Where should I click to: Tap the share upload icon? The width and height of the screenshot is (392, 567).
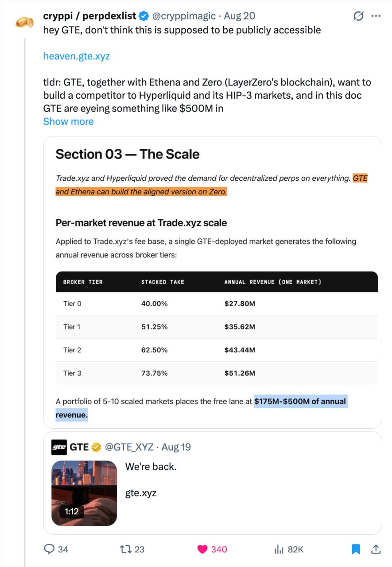(376, 549)
